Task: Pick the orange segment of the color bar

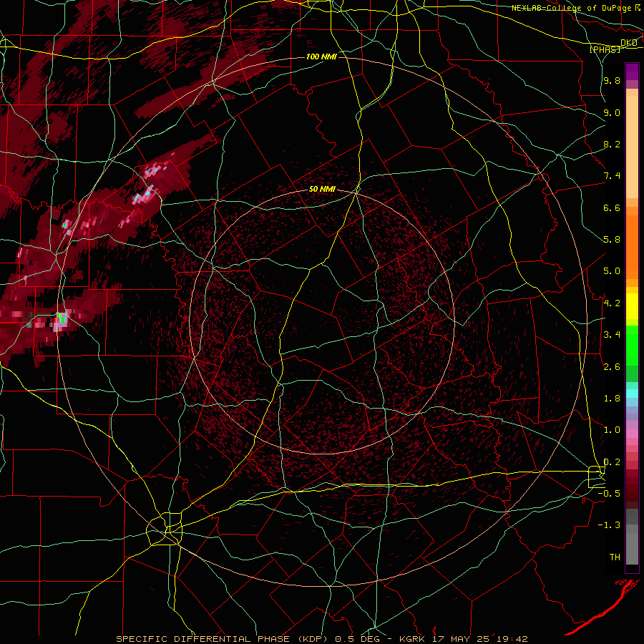Action: (x=632, y=248)
